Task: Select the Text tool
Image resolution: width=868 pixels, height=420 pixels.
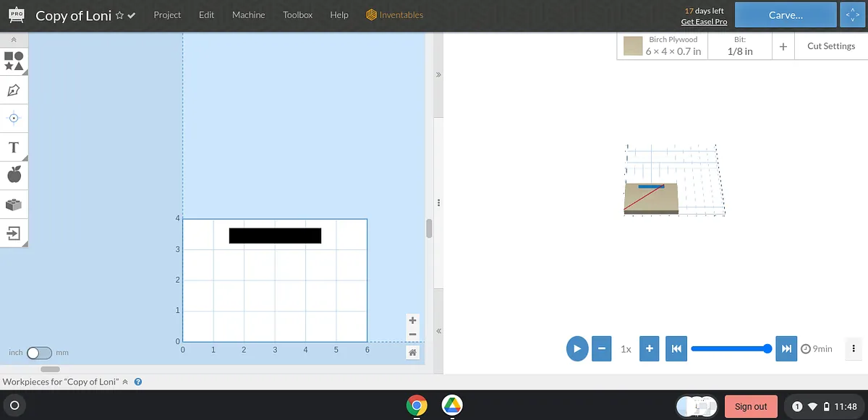Action: click(14, 147)
